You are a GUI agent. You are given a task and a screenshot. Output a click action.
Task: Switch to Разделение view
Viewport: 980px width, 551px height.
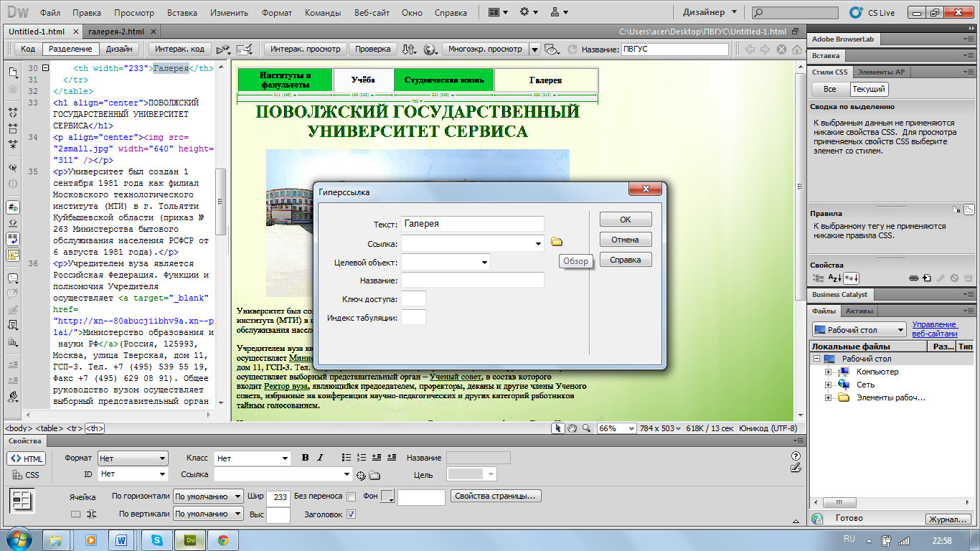pos(70,49)
